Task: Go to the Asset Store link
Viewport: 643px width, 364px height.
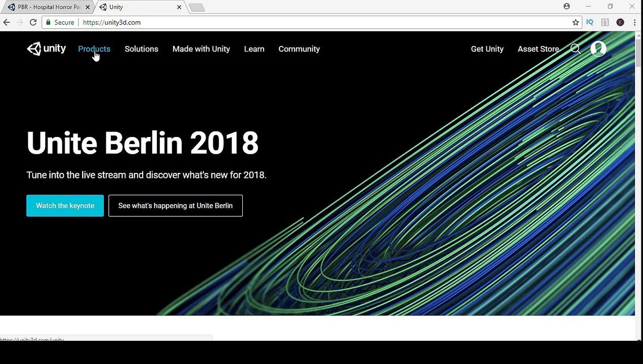Action: tap(538, 49)
